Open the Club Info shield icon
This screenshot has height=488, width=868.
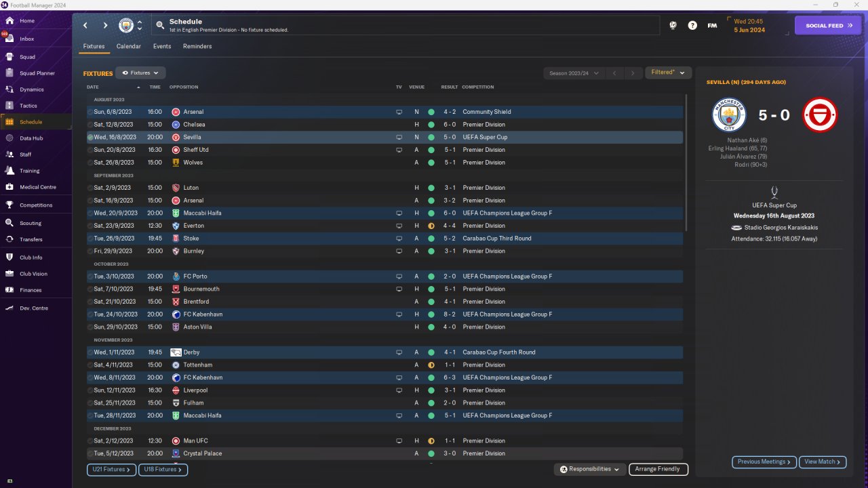pos(9,258)
